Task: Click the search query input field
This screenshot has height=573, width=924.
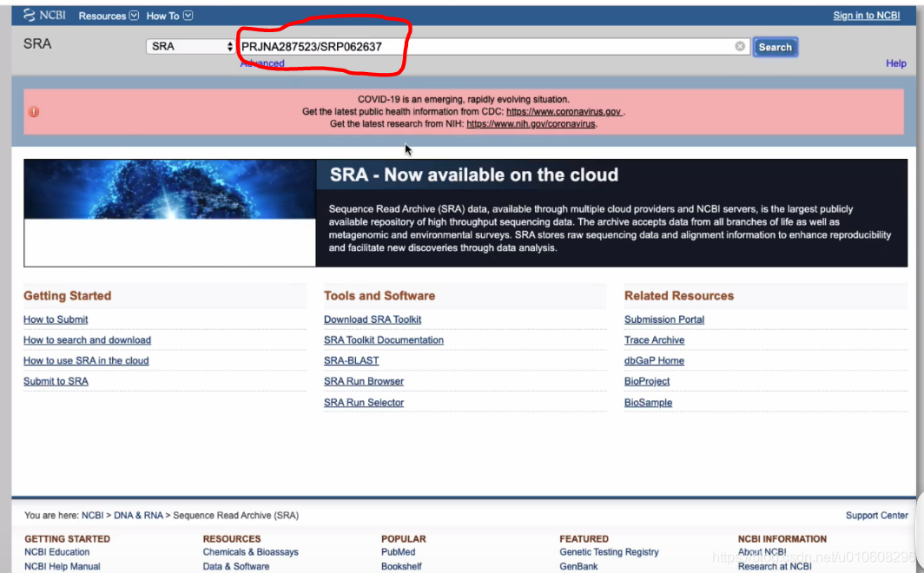Action: pos(492,47)
